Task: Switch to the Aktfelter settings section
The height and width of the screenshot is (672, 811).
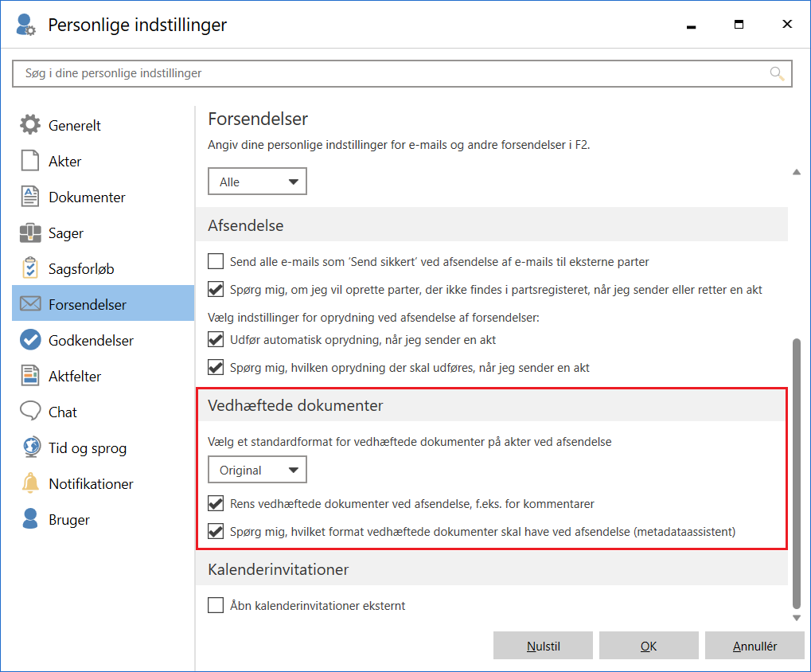Action: (x=75, y=376)
